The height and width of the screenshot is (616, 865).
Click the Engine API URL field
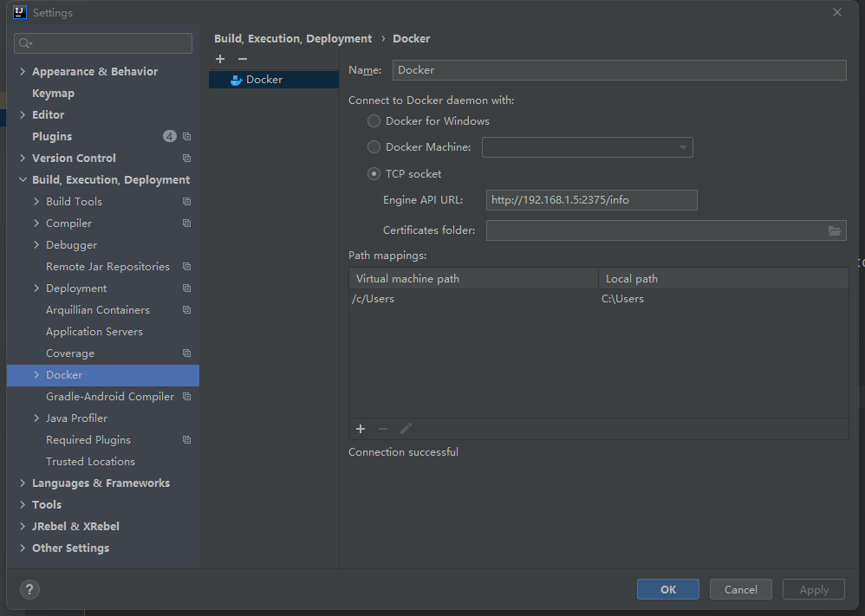pos(591,200)
